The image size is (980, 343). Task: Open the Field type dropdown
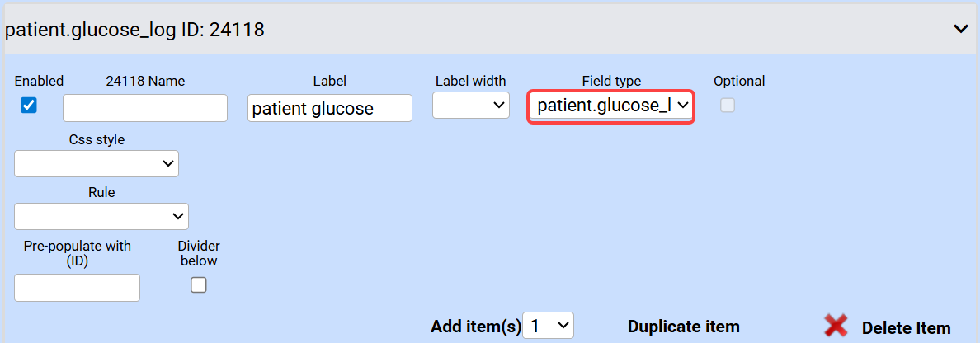[x=610, y=106]
